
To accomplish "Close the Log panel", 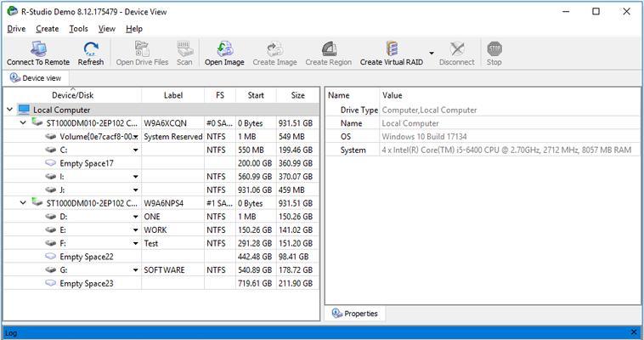I will 634,332.
